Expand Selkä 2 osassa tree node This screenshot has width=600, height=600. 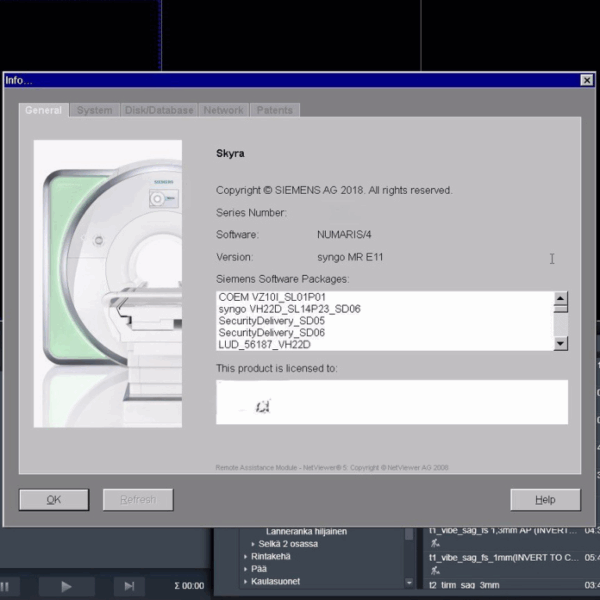coord(253,543)
